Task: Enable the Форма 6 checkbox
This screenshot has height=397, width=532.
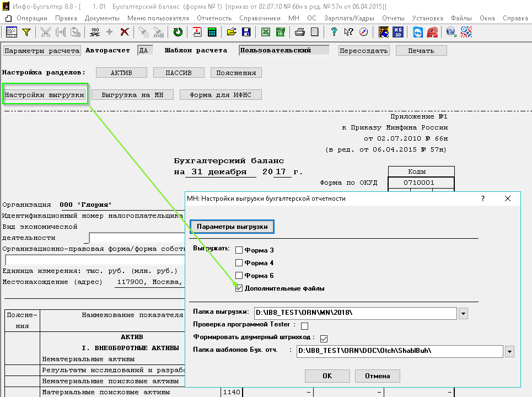Action: coord(239,275)
